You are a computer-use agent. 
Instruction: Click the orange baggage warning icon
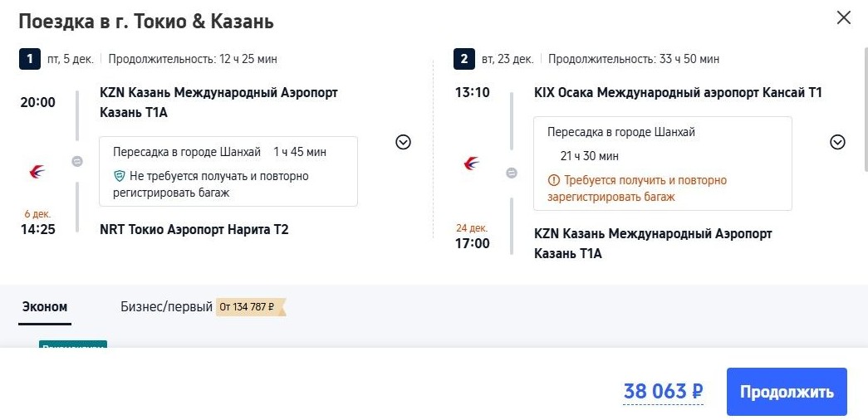click(554, 180)
